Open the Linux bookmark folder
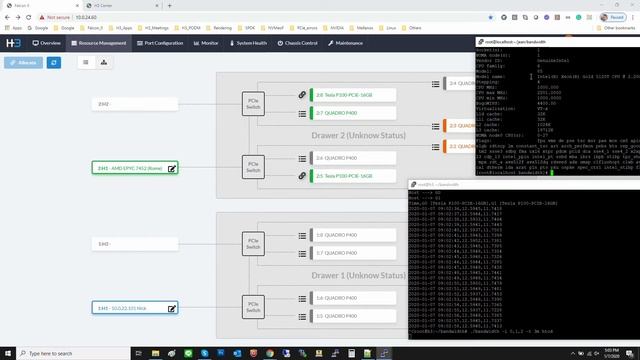The height and width of the screenshot is (360, 640). [387, 28]
